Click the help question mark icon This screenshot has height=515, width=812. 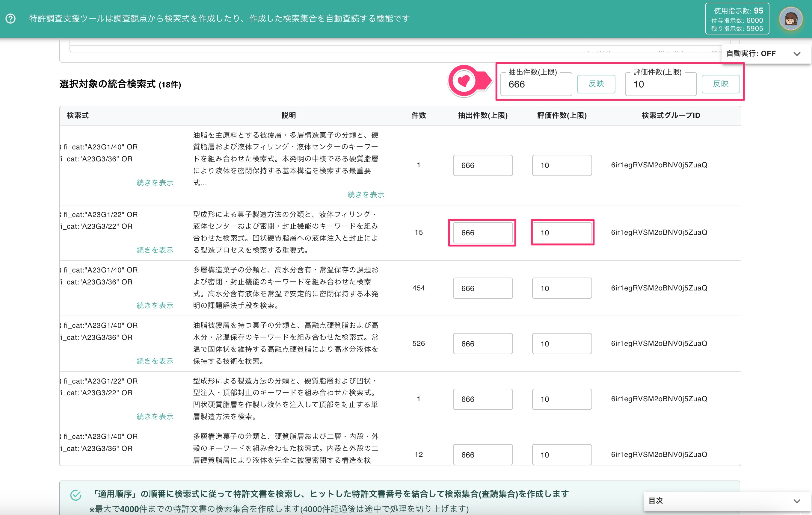tap(11, 18)
